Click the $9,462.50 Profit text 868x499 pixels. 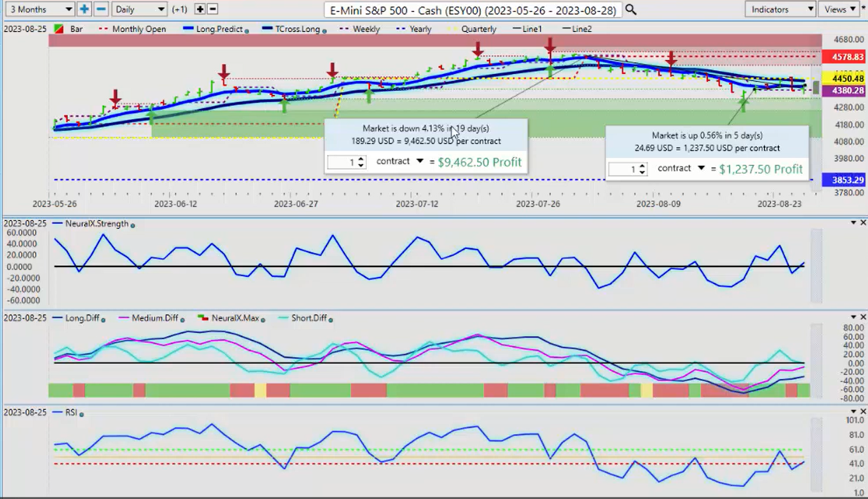click(x=479, y=162)
